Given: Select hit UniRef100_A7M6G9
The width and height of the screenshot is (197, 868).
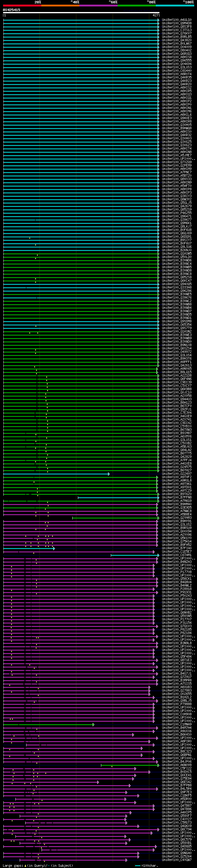Looking at the screenshot, I should (177, 501).
